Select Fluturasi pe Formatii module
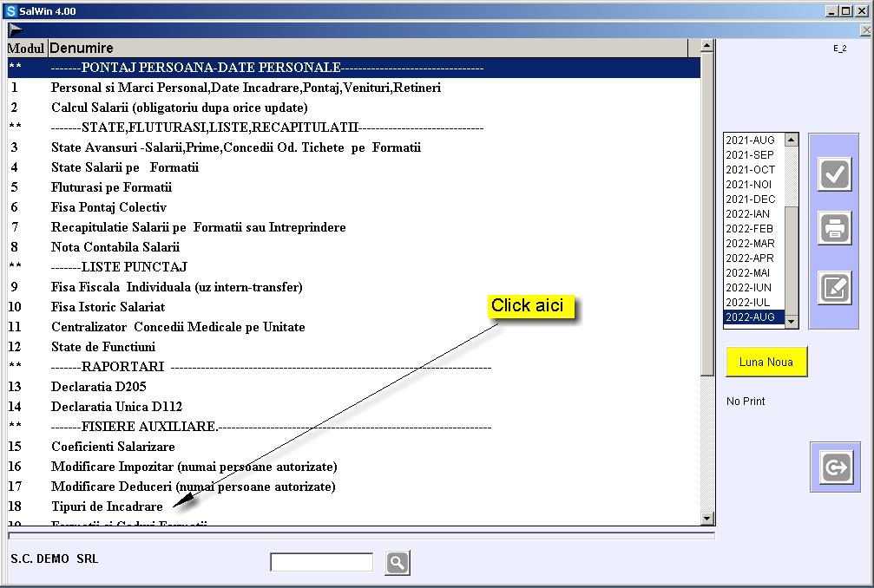 [x=111, y=187]
